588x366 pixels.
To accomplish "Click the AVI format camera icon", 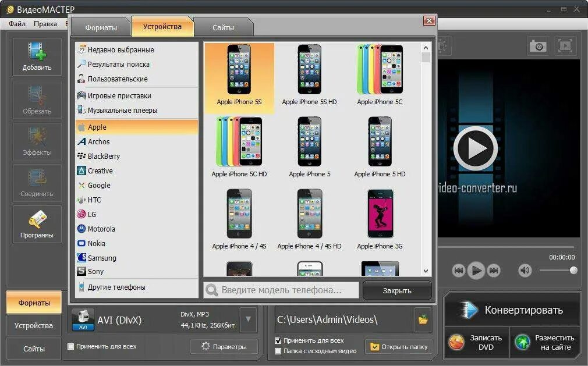I will (x=83, y=319).
